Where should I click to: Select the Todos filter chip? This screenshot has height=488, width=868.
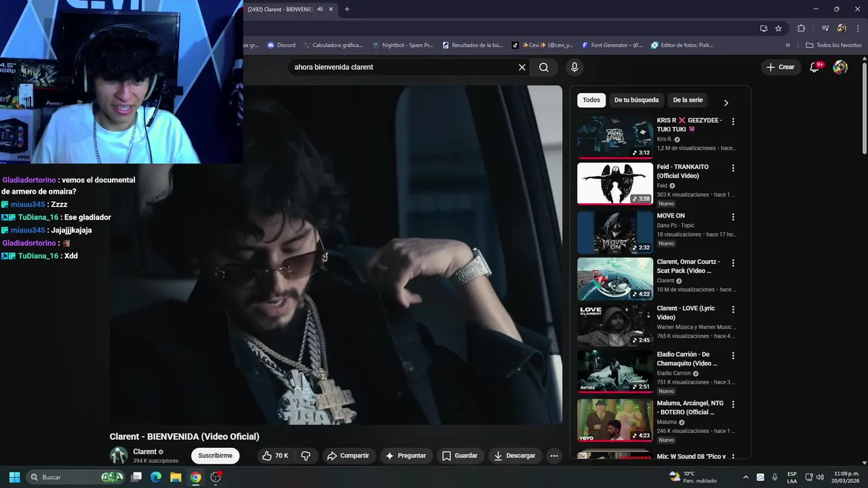click(x=591, y=100)
